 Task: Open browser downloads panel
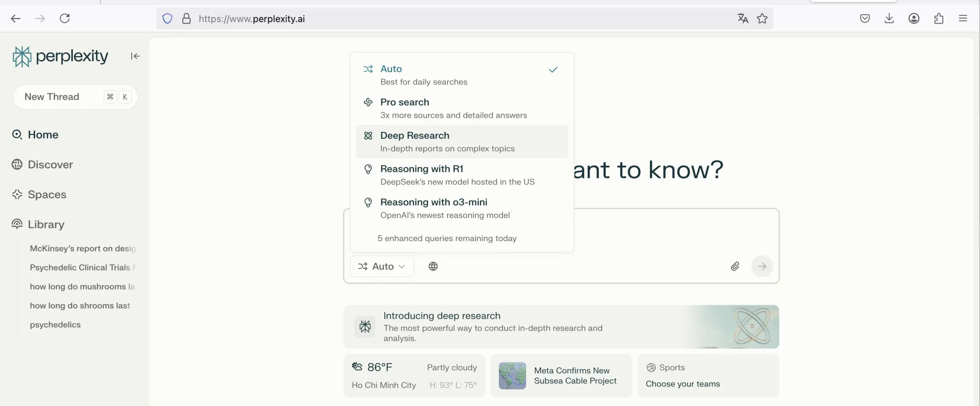click(x=889, y=18)
